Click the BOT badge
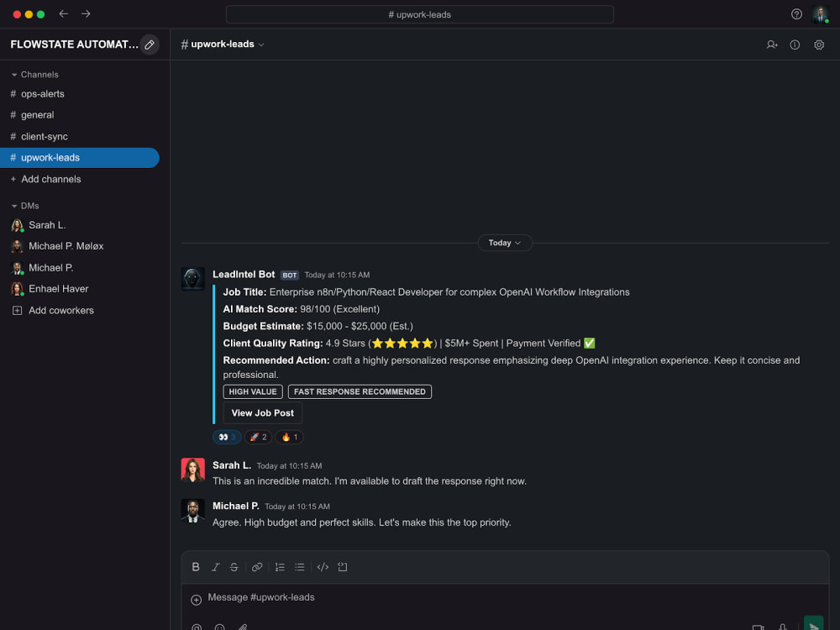840x630 pixels. tap(289, 276)
